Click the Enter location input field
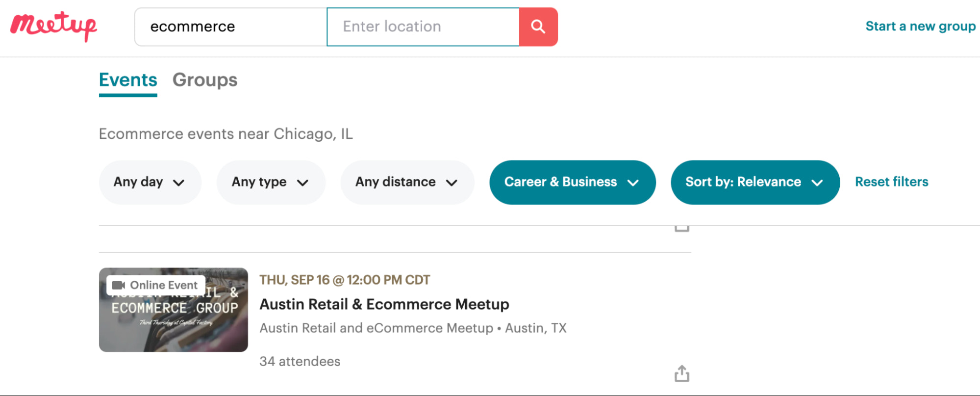The image size is (980, 396). [x=423, y=26]
